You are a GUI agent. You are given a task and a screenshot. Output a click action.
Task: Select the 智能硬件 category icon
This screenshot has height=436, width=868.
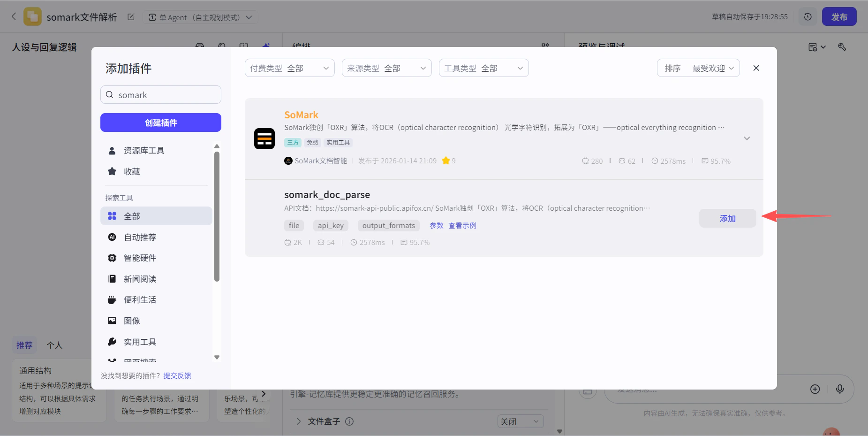(112, 258)
